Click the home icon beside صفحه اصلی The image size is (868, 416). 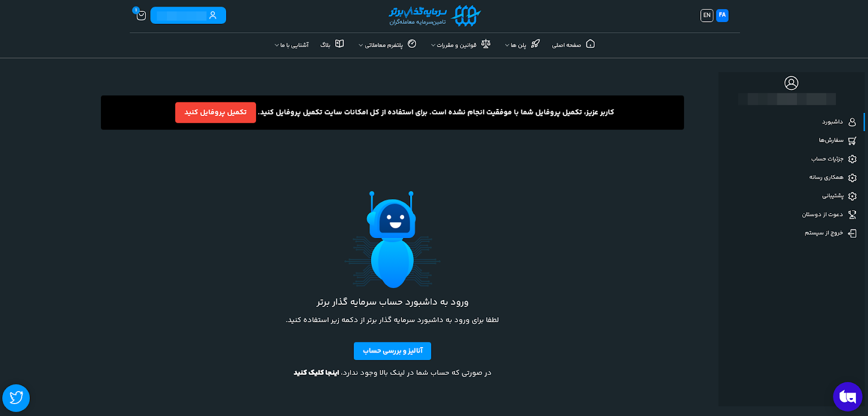590,44
